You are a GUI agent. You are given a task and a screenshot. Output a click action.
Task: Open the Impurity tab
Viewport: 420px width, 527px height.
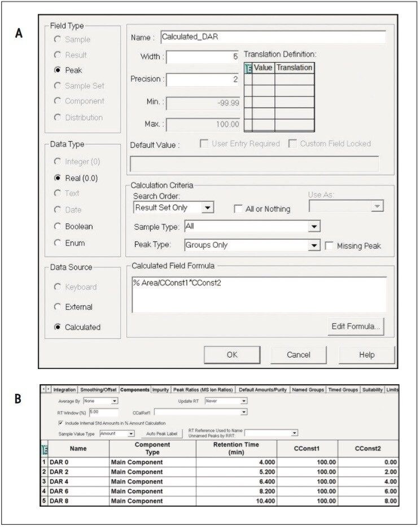160,389
